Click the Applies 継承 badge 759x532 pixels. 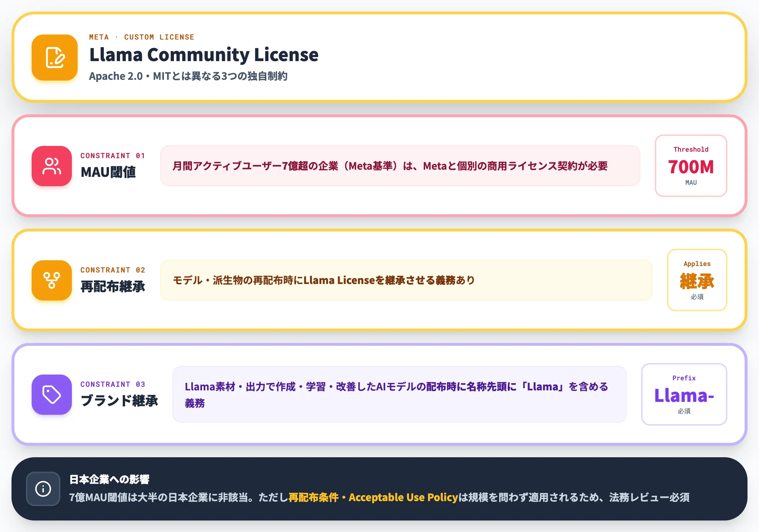tap(697, 280)
